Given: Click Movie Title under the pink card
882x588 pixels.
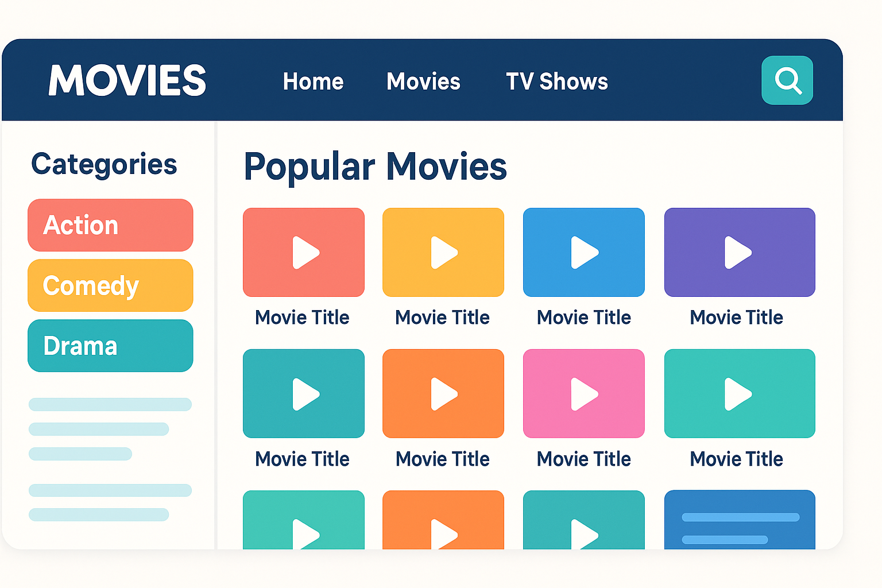Looking at the screenshot, I should [584, 459].
